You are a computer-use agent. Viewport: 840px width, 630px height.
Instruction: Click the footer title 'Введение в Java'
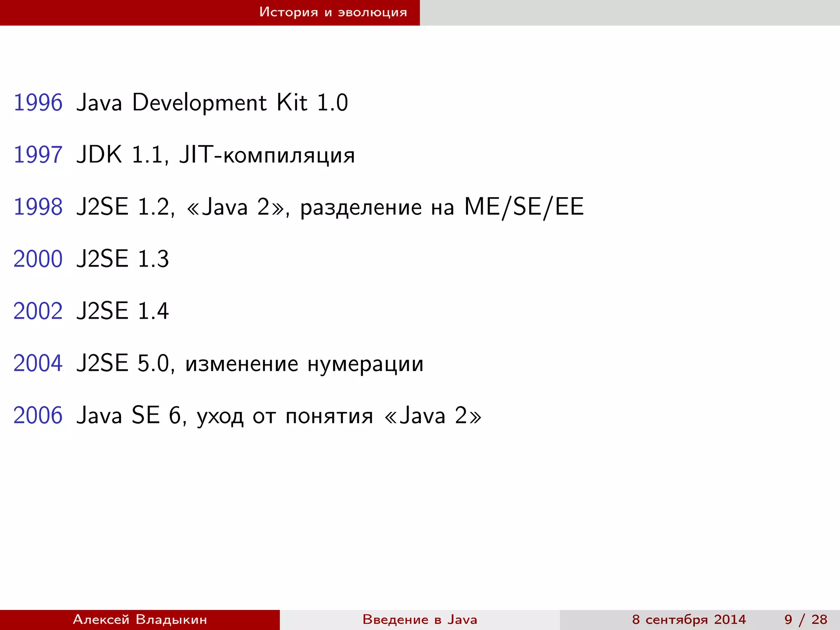click(x=420, y=619)
